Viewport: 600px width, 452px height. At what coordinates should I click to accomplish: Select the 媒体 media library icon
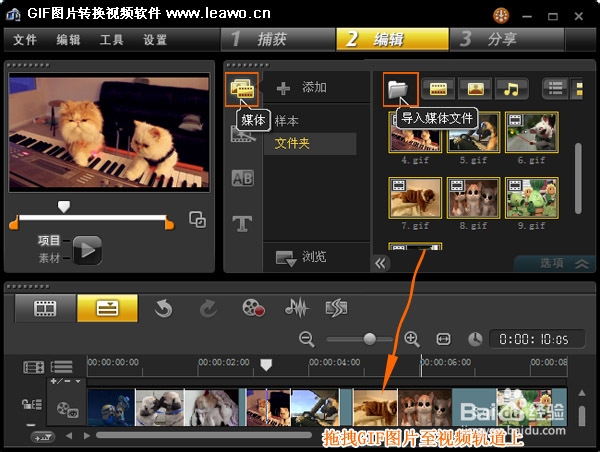click(242, 89)
